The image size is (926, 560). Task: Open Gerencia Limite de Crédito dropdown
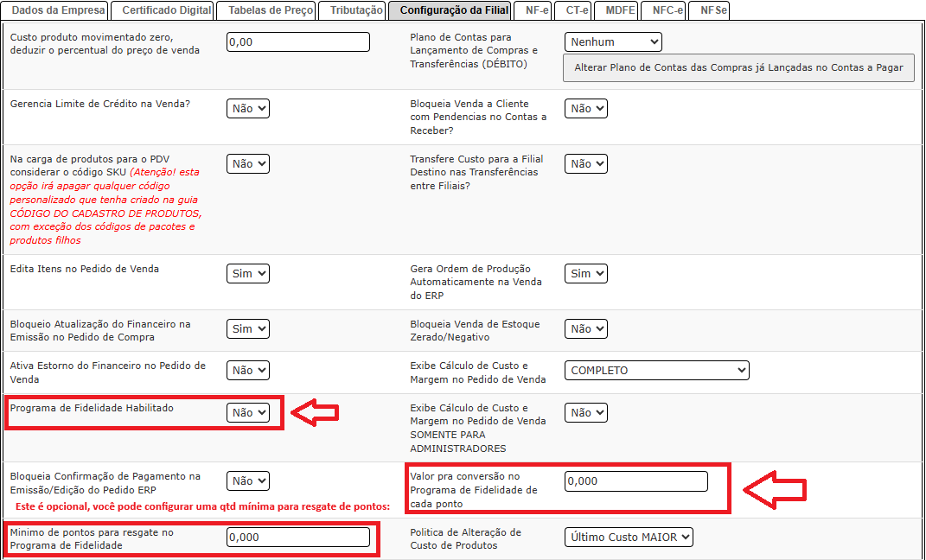coord(248,109)
